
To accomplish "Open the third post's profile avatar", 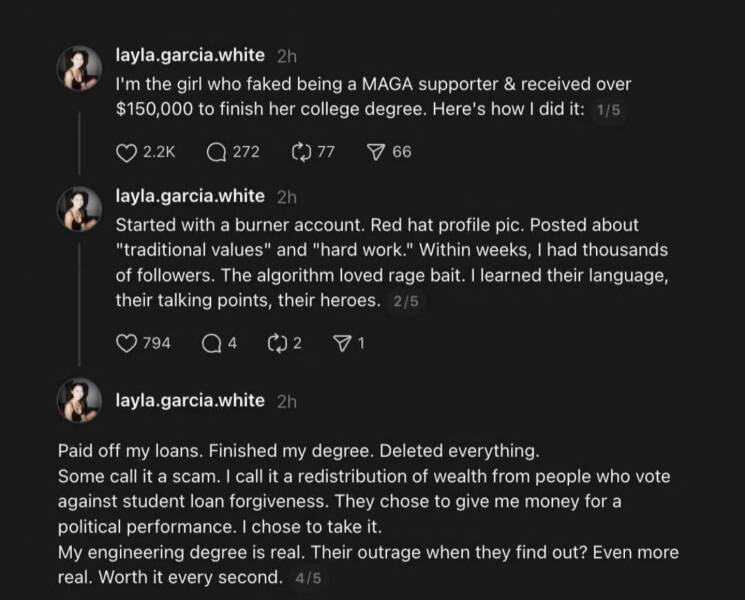I will pos(80,401).
